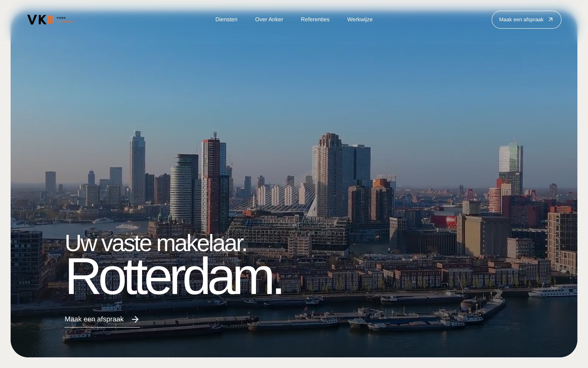Click the diagonal arrow icon in header button
Image resolution: width=588 pixels, height=368 pixels.
[x=551, y=20]
